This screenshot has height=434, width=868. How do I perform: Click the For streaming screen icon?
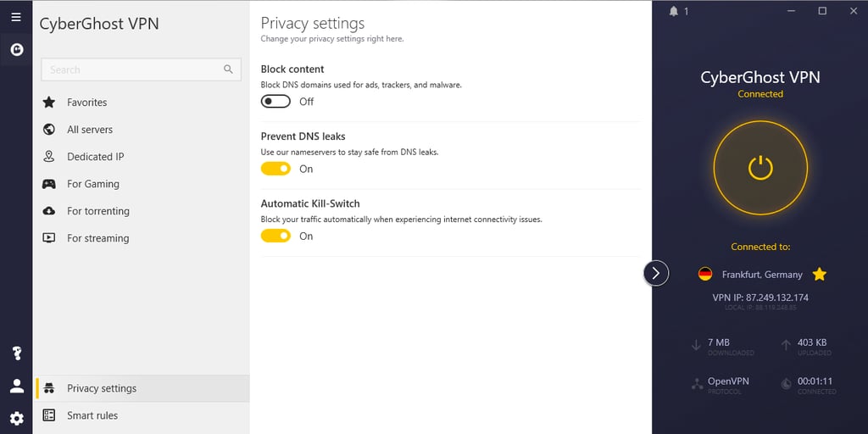pos(48,238)
